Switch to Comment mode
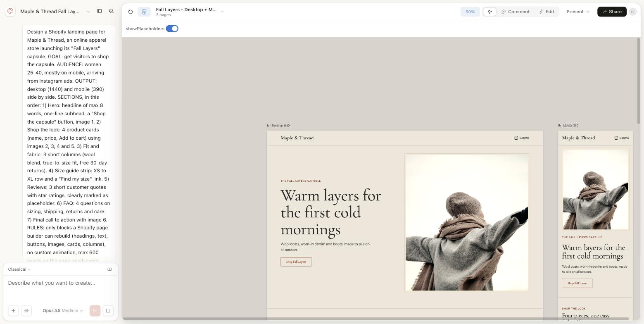 pos(515,12)
